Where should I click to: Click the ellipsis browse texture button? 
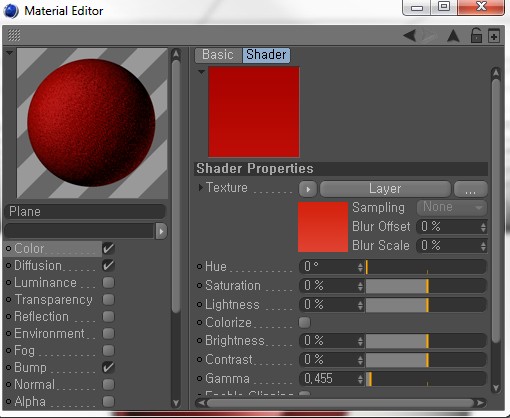click(471, 189)
